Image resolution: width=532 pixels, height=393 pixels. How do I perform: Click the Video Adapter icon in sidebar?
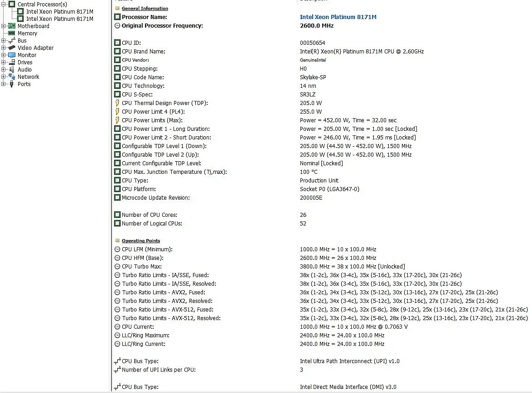click(11, 48)
